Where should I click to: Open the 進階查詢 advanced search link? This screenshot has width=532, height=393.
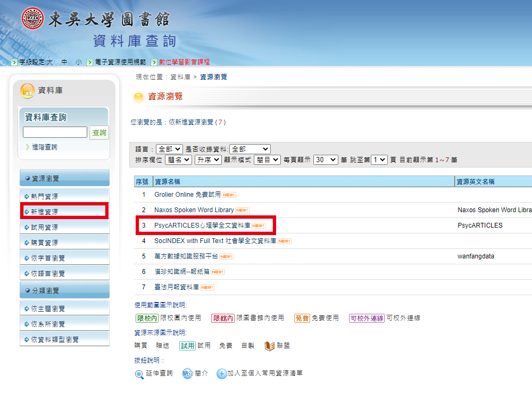click(45, 147)
